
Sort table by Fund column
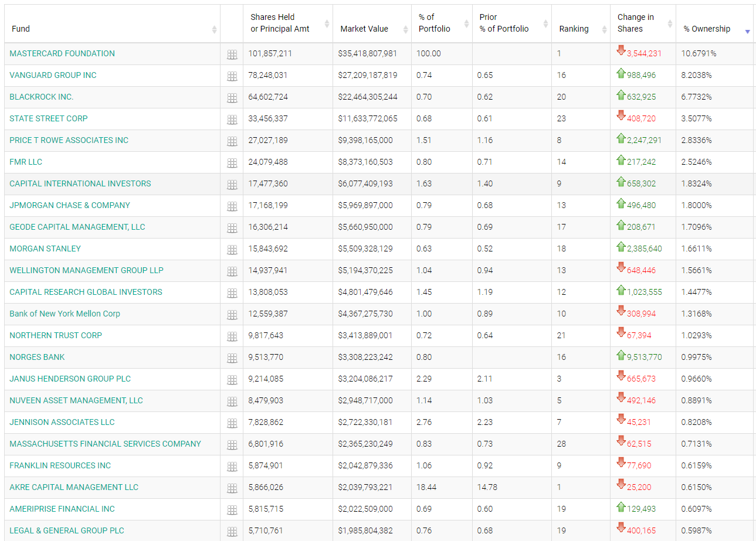click(113, 23)
